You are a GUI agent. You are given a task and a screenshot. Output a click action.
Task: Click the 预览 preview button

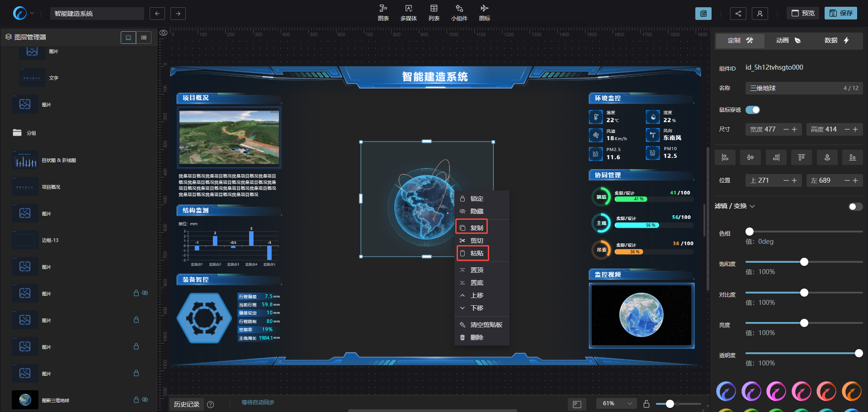click(803, 14)
